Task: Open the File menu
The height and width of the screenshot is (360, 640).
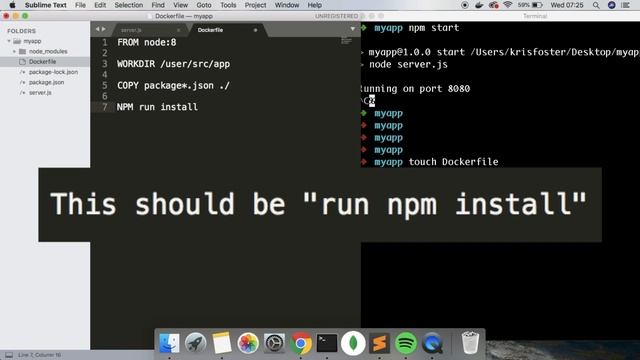Action: pyautogui.click(x=80, y=5)
